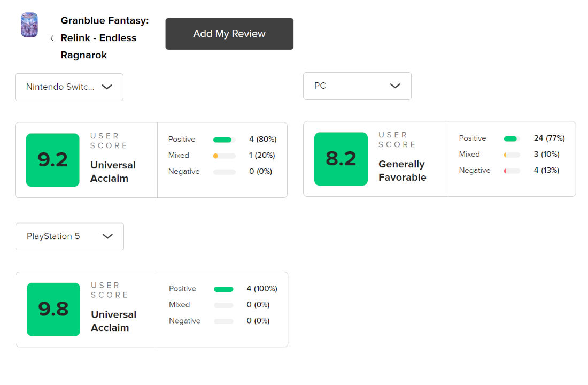Open the Granblue Fantasy: Relink title link
The width and height of the screenshot is (588, 385).
pyautogui.click(x=105, y=38)
